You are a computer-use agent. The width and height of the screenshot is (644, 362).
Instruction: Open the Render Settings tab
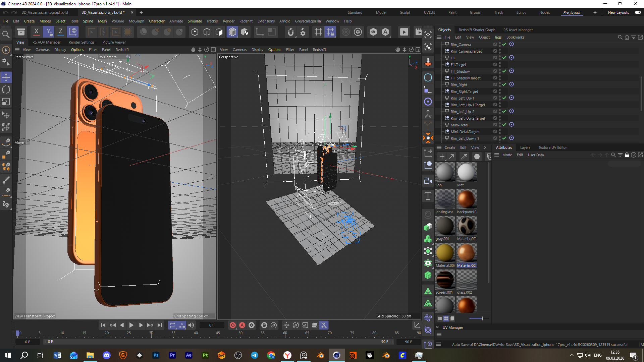point(82,42)
